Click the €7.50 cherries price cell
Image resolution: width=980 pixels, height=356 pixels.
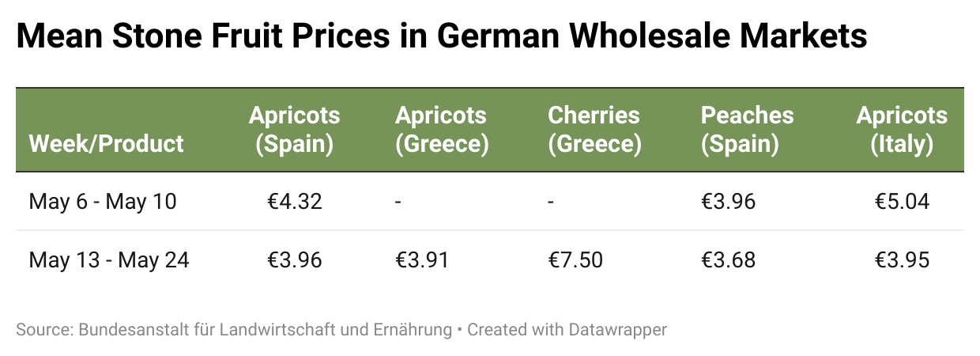[575, 259]
